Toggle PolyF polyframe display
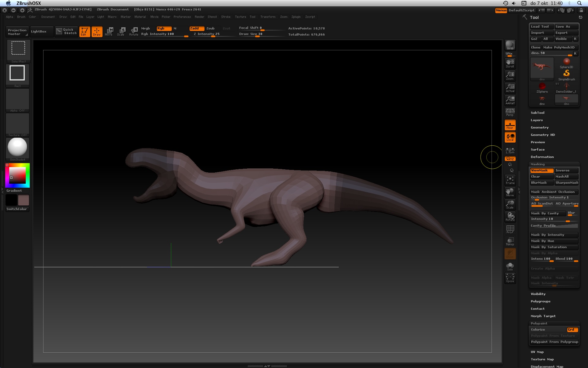 pyautogui.click(x=510, y=229)
